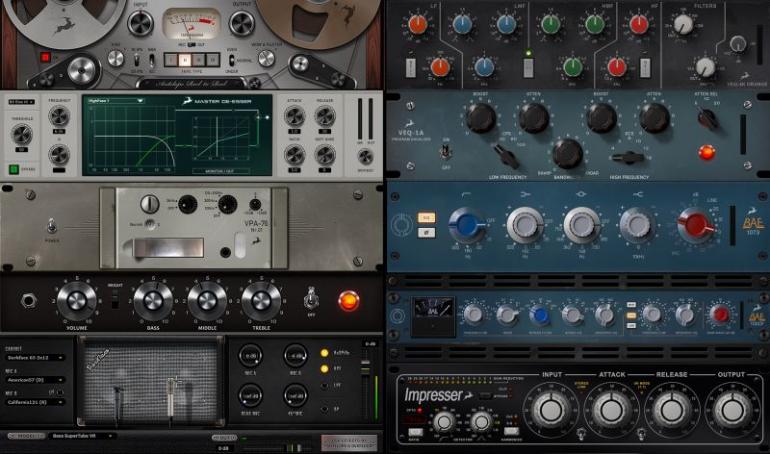Click the orange amp power lamp
770x454 pixels.
tap(348, 300)
